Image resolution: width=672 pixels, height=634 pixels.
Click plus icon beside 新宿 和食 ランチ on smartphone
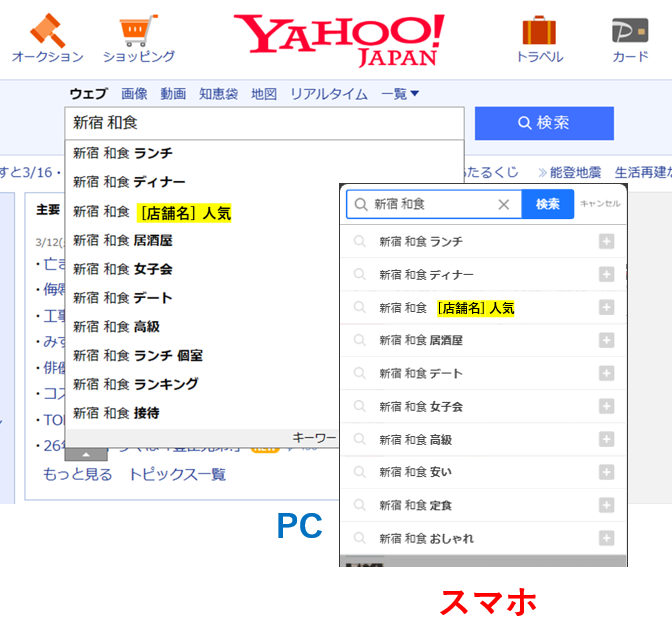point(606,241)
